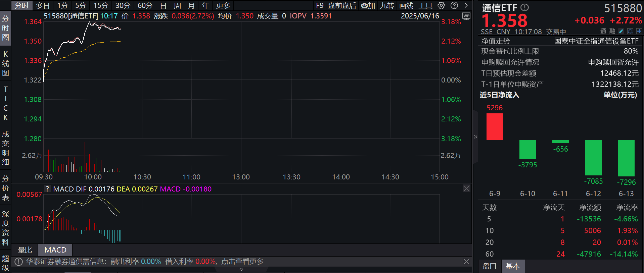Viewport: 644px width, 273px height.
Task: Click the 融 badge in quote header
Action: (x=612, y=31)
